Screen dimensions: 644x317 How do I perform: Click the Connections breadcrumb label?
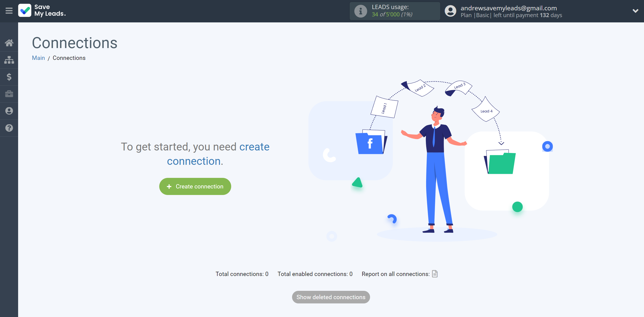pyautogui.click(x=69, y=57)
